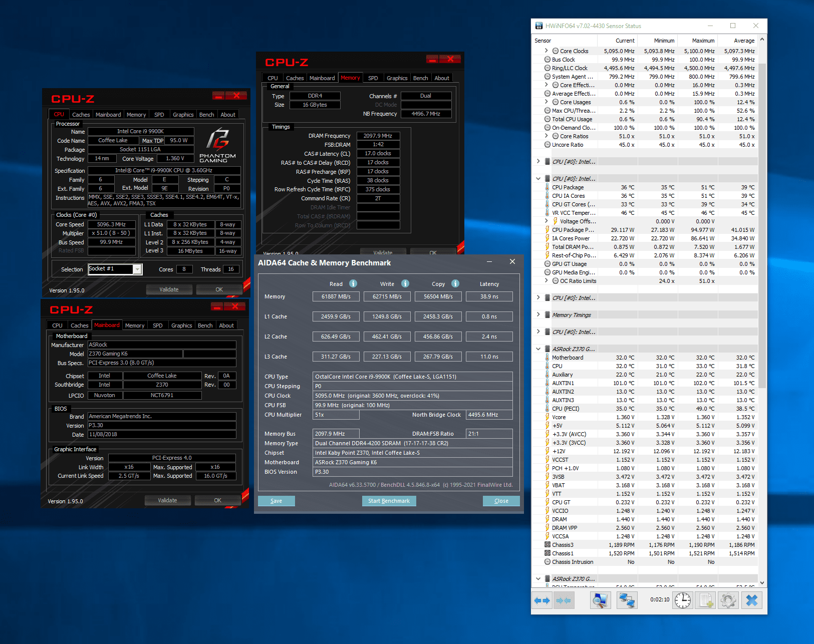Click the DRAM Frequency value 2097.9 MHz
This screenshot has height=644, width=814.
(378, 136)
